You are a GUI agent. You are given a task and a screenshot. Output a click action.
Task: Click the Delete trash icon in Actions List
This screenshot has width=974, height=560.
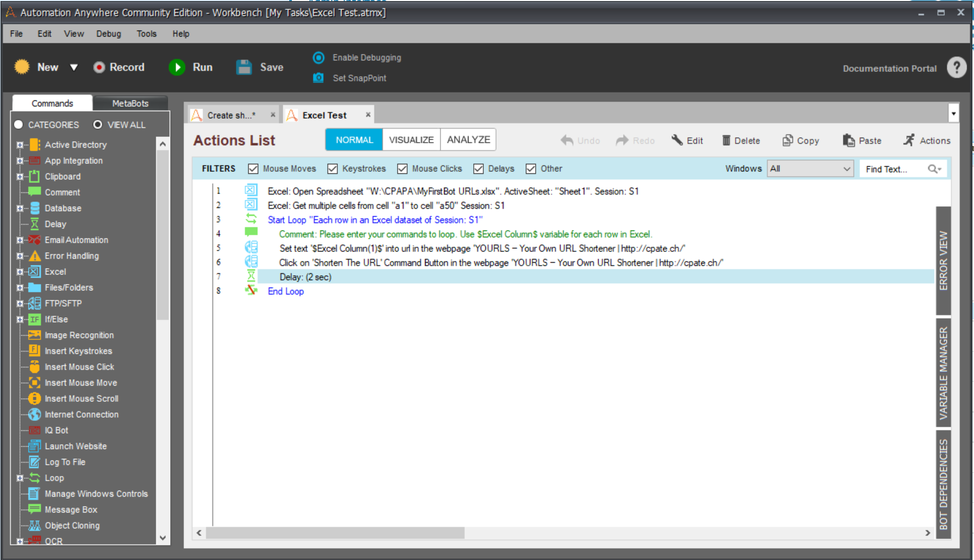tap(727, 140)
